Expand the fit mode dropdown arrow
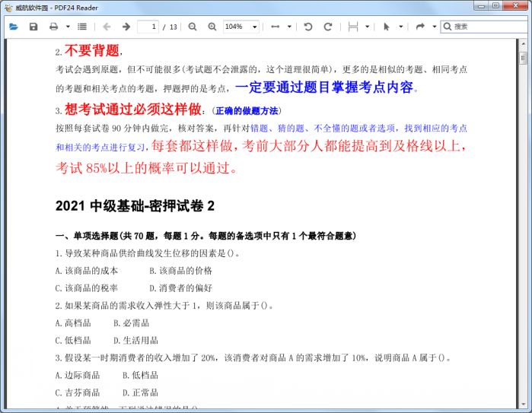532x413 pixels. point(289,27)
